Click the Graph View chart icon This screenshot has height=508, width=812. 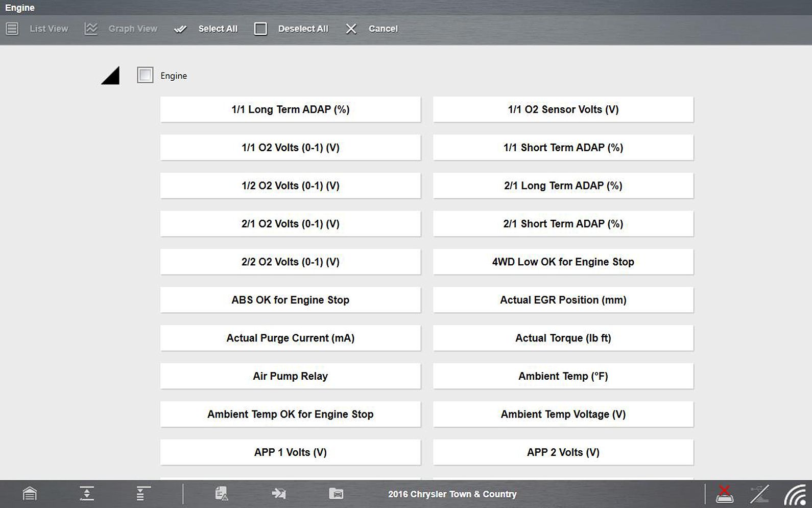[91, 29]
